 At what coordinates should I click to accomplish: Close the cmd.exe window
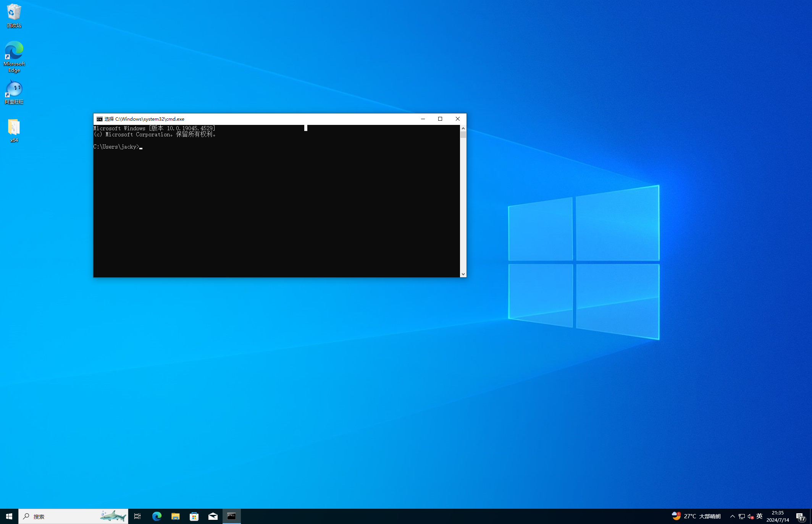(458, 119)
